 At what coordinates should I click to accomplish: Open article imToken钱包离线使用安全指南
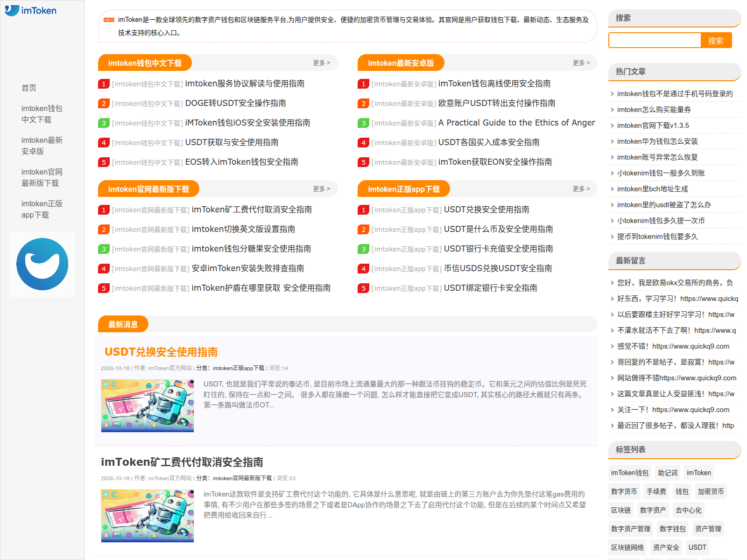click(x=494, y=84)
